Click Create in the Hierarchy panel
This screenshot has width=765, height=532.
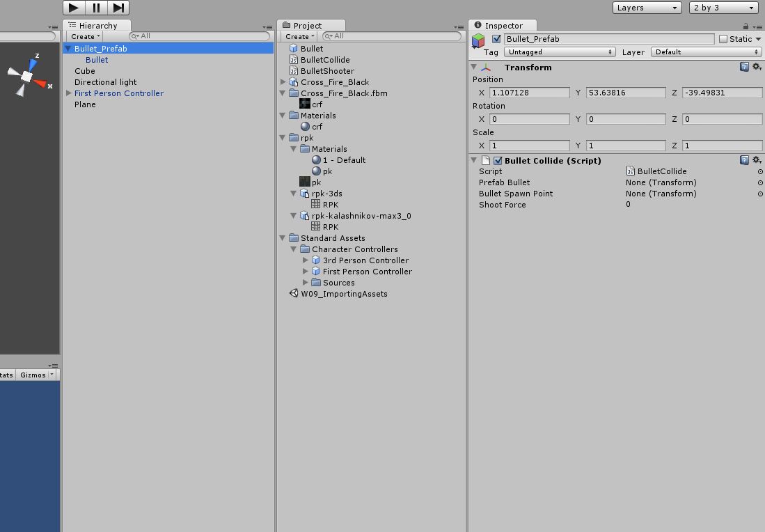[83, 36]
